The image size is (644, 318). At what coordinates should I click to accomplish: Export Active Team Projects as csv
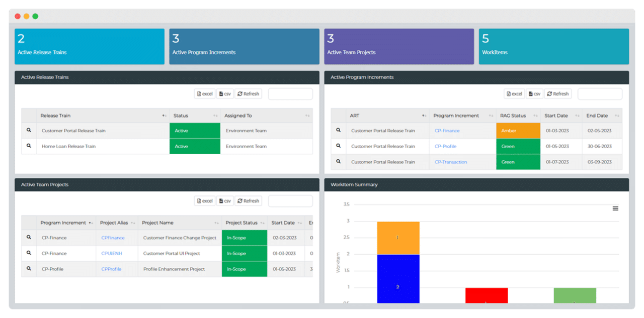pyautogui.click(x=225, y=200)
